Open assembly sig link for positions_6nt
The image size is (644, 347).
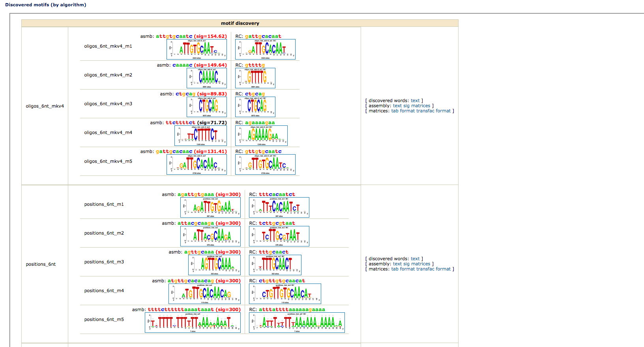click(406, 264)
